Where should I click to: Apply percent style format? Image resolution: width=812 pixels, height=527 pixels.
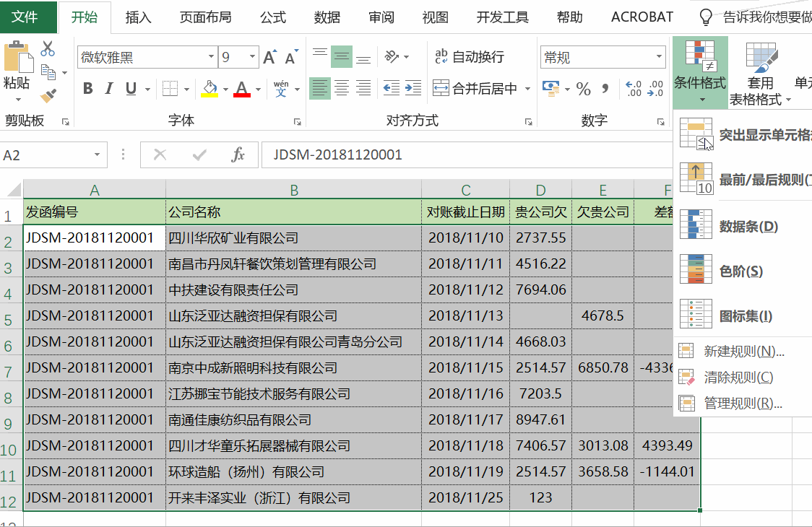point(583,89)
